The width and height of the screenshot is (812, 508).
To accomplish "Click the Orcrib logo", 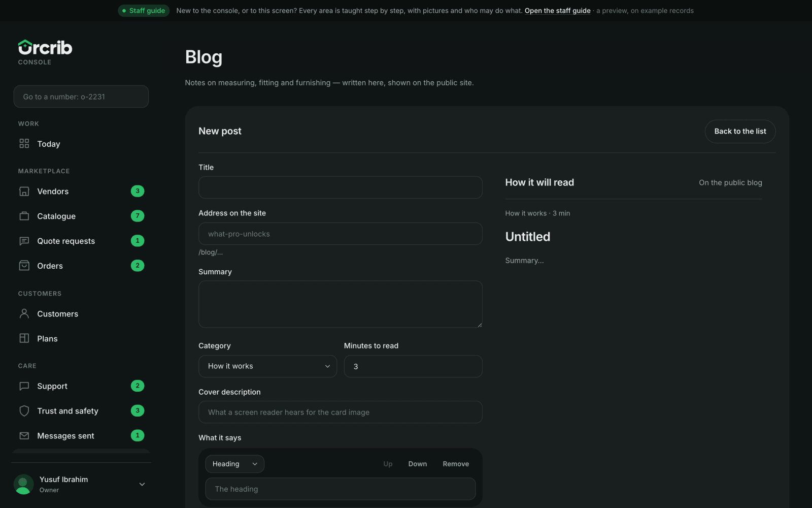I will click(x=45, y=47).
